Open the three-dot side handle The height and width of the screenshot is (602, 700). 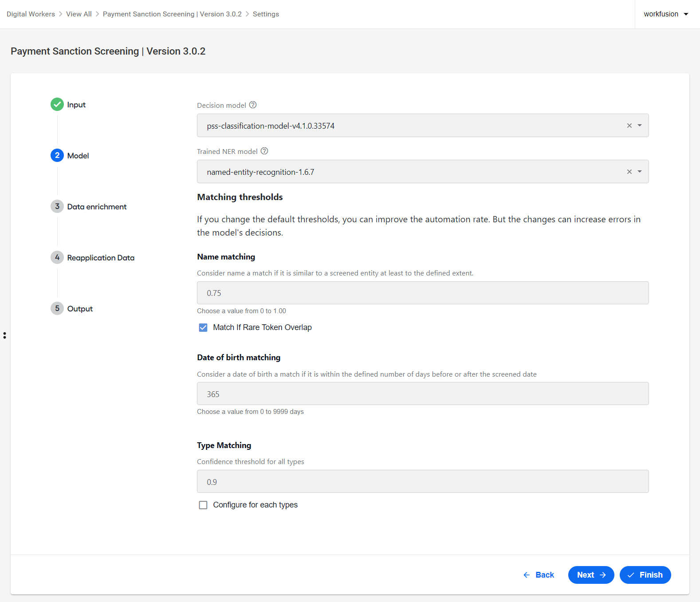pos(4,335)
